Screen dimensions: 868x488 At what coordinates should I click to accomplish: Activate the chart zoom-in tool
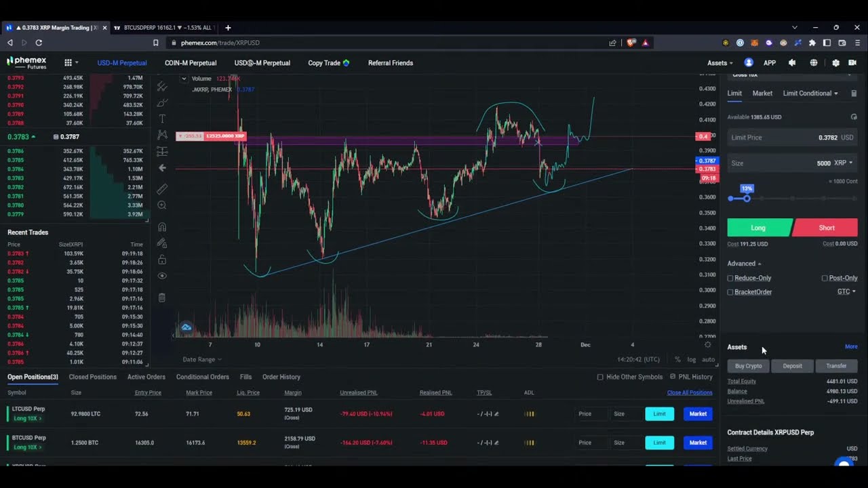[x=162, y=205]
